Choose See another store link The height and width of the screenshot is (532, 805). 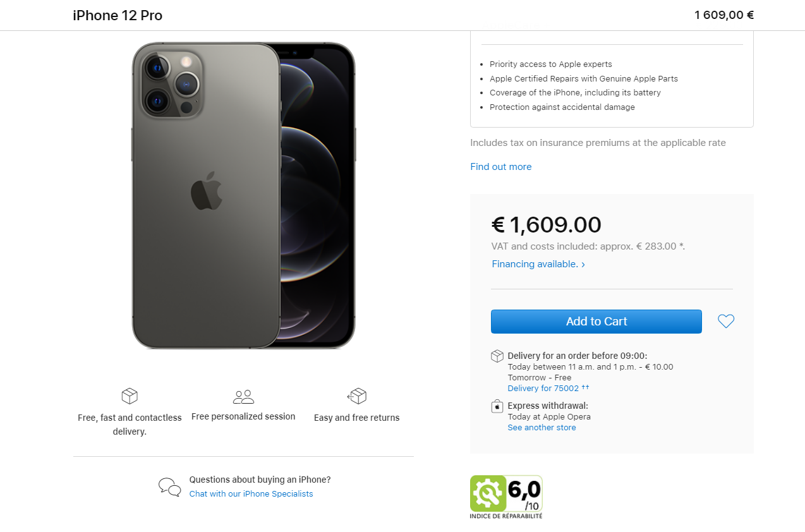(x=542, y=428)
